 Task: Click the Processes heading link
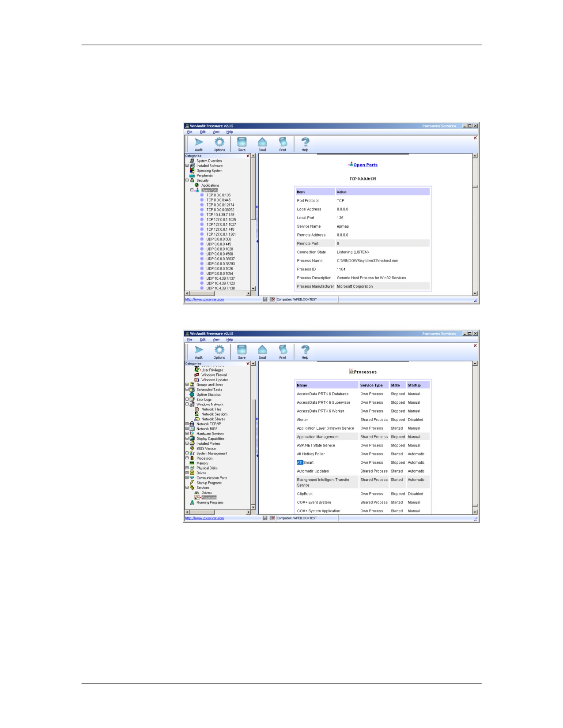pos(365,372)
